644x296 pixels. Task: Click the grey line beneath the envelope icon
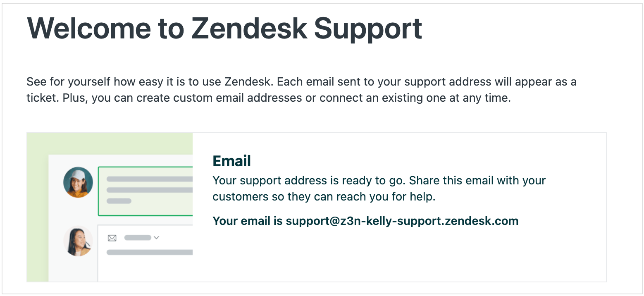tap(150, 252)
